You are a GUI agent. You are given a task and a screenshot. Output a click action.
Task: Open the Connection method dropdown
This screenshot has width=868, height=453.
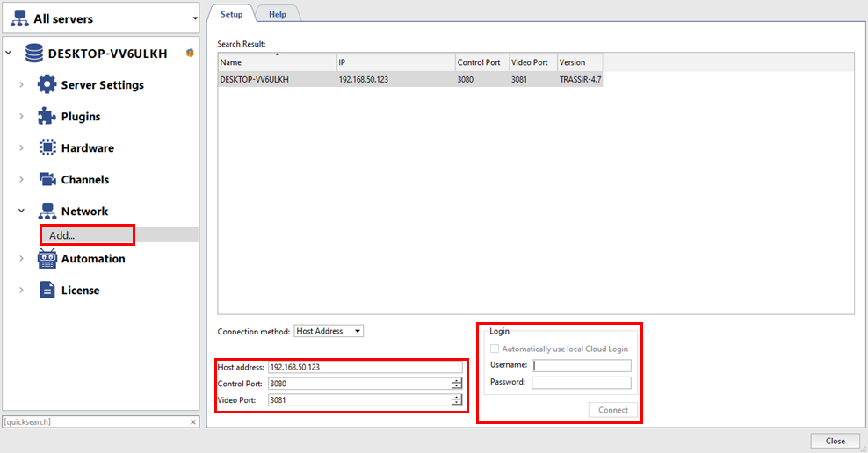pyautogui.click(x=329, y=331)
